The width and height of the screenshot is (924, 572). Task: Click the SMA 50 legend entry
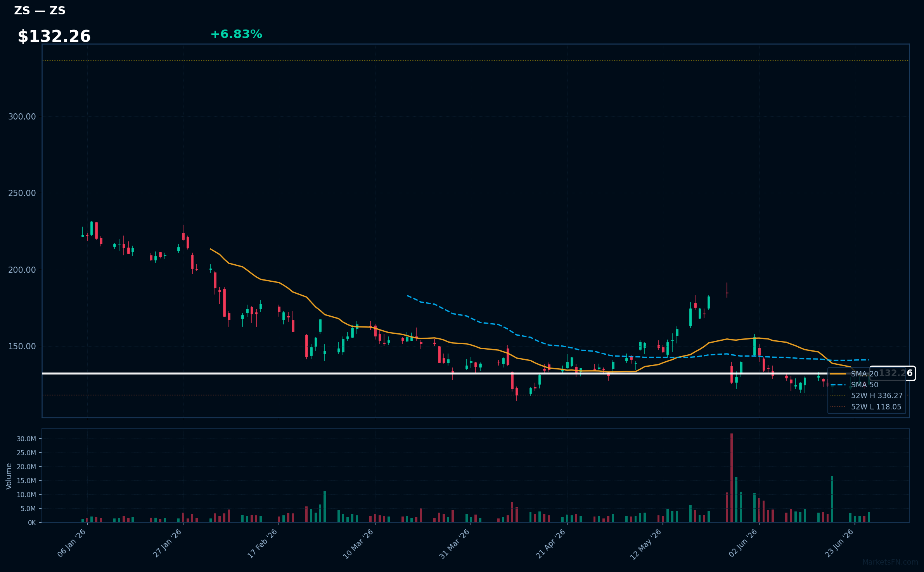point(854,385)
